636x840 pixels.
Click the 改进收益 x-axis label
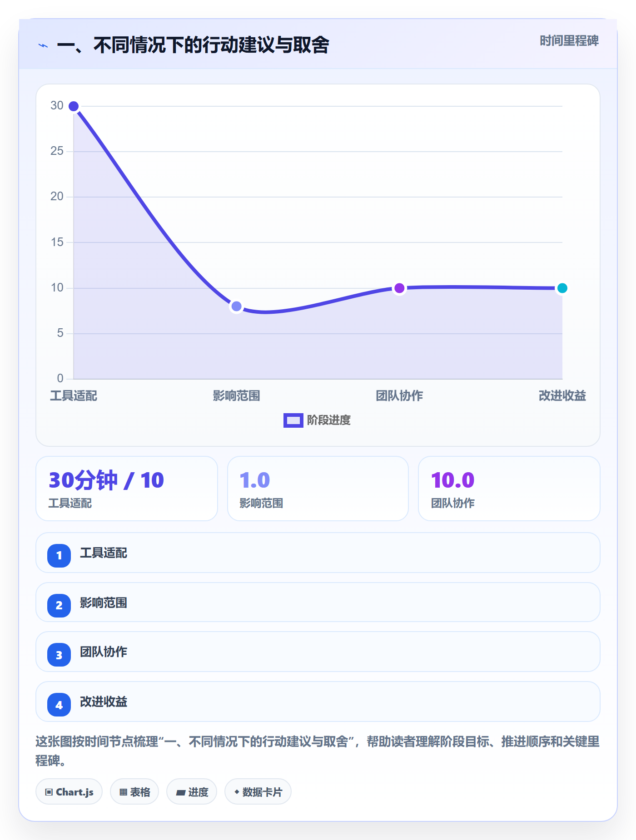pyautogui.click(x=562, y=395)
